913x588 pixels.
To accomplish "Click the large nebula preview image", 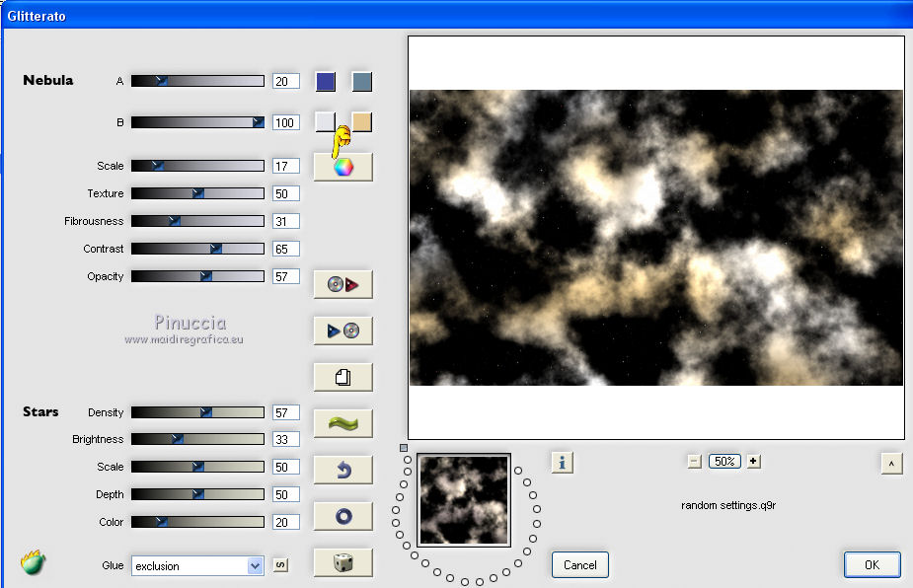I will 656,238.
